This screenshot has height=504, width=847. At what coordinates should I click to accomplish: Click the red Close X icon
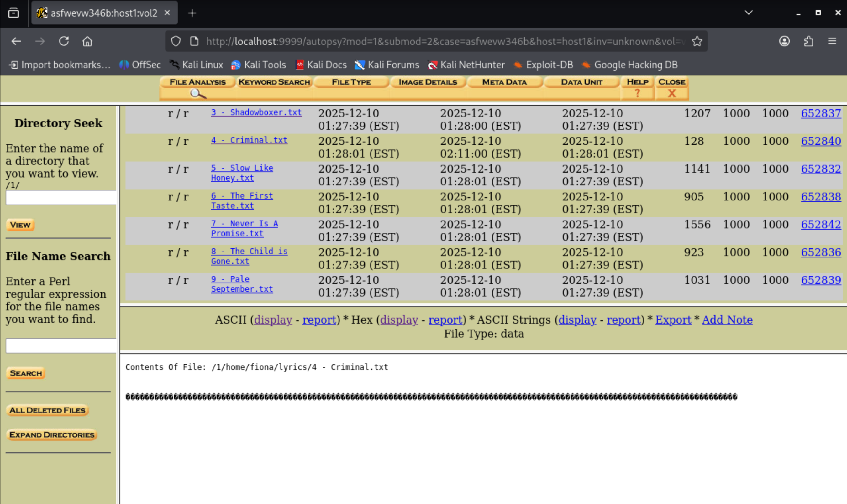click(672, 93)
